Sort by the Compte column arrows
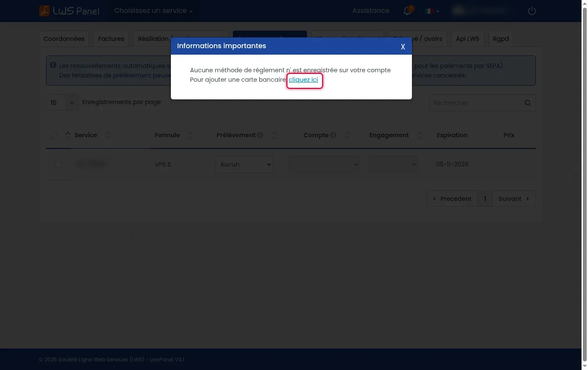Viewport: 588px width, 370px height. (347, 135)
